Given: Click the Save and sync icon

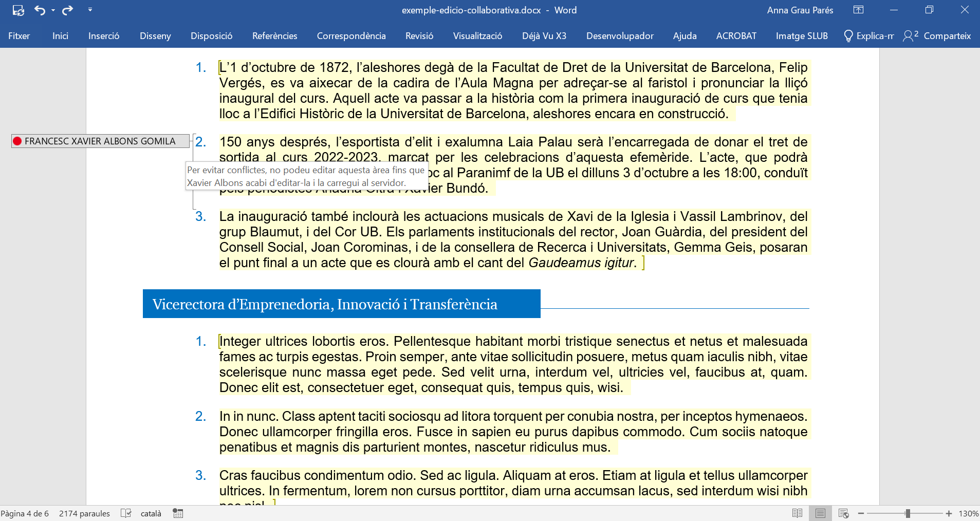Looking at the screenshot, I should [19, 10].
